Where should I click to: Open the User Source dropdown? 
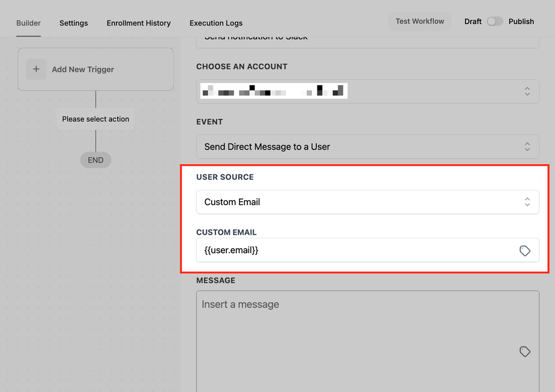click(x=367, y=202)
